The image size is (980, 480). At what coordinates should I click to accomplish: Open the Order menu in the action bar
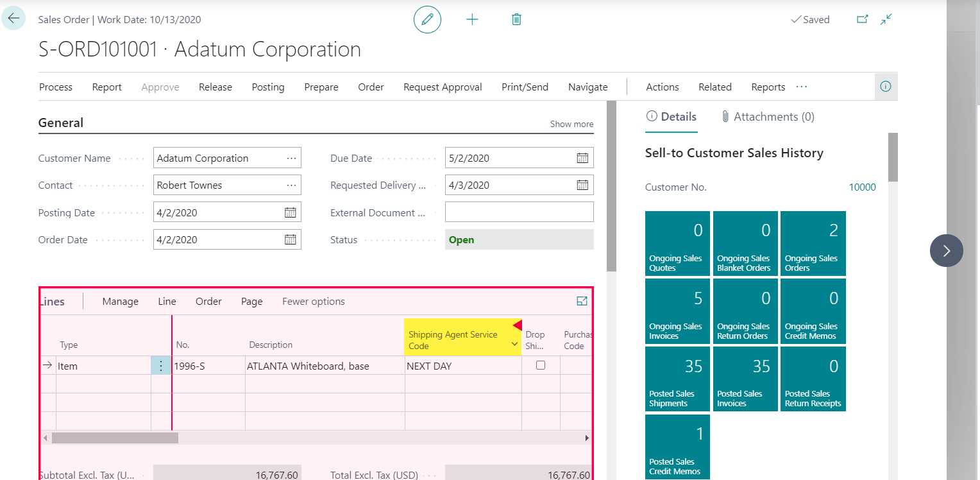(371, 87)
